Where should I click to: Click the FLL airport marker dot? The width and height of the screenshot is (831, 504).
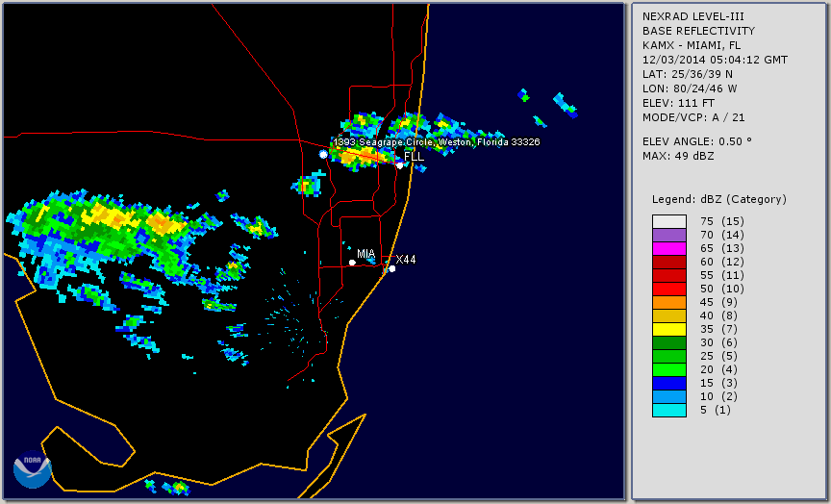pos(399,165)
